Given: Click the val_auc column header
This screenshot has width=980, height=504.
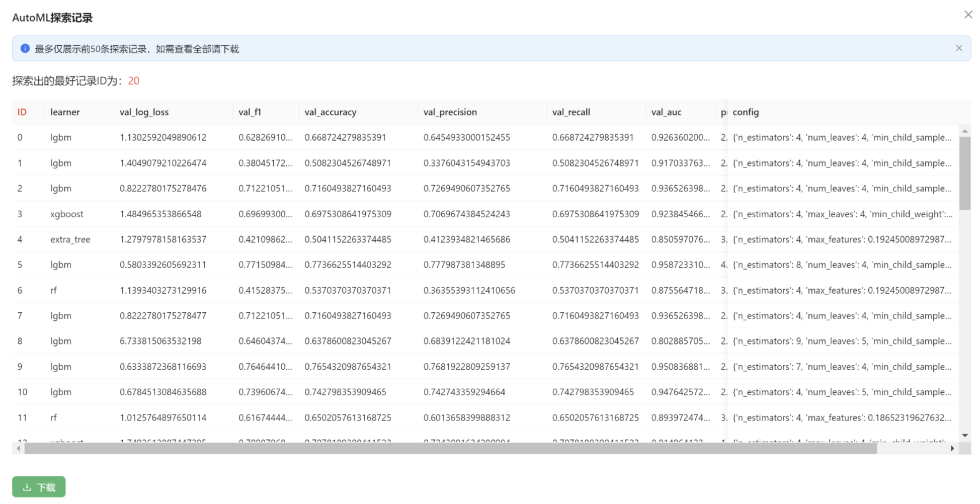Looking at the screenshot, I should click(666, 112).
